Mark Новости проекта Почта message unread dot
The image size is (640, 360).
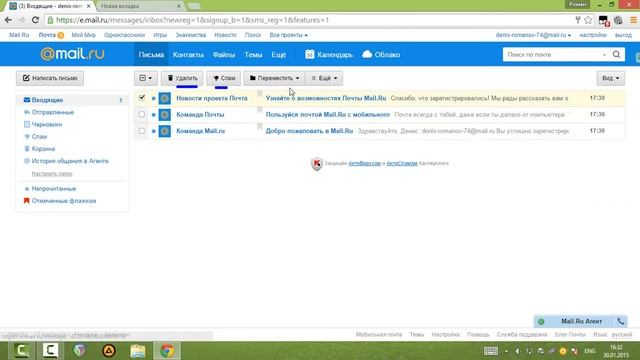pyautogui.click(x=153, y=98)
